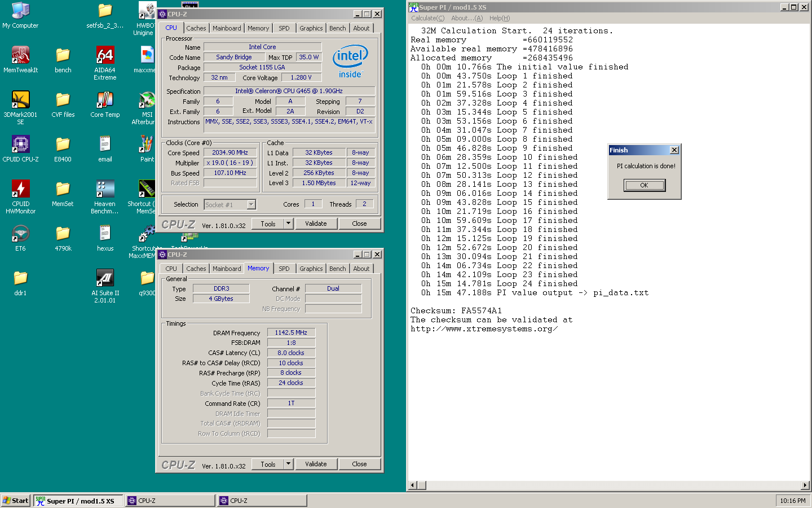Launch CPUID CPU-Z desktop shortcut
The height and width of the screenshot is (508, 812).
pos(20,149)
